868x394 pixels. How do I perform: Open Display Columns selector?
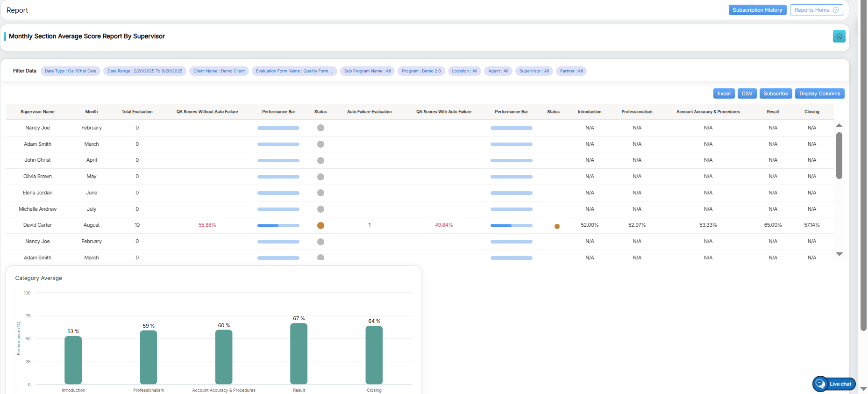[x=819, y=93]
